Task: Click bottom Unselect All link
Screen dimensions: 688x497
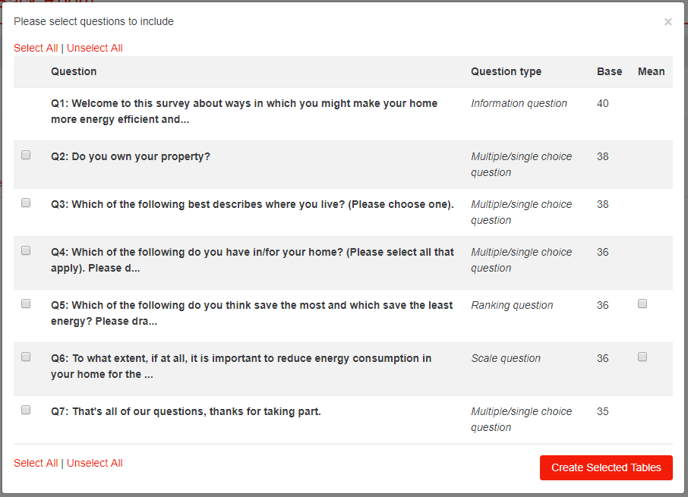Action: [94, 463]
